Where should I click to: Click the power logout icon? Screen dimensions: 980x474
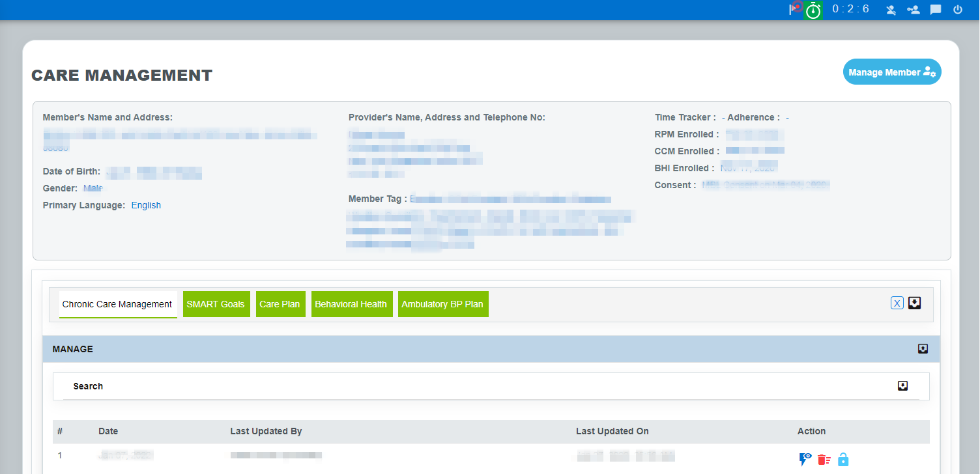[x=957, y=10]
